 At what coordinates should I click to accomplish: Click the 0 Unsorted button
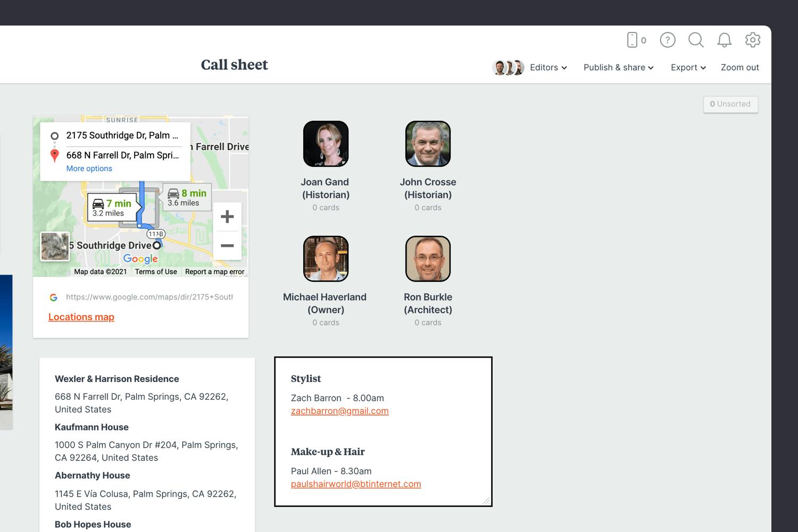(x=730, y=104)
